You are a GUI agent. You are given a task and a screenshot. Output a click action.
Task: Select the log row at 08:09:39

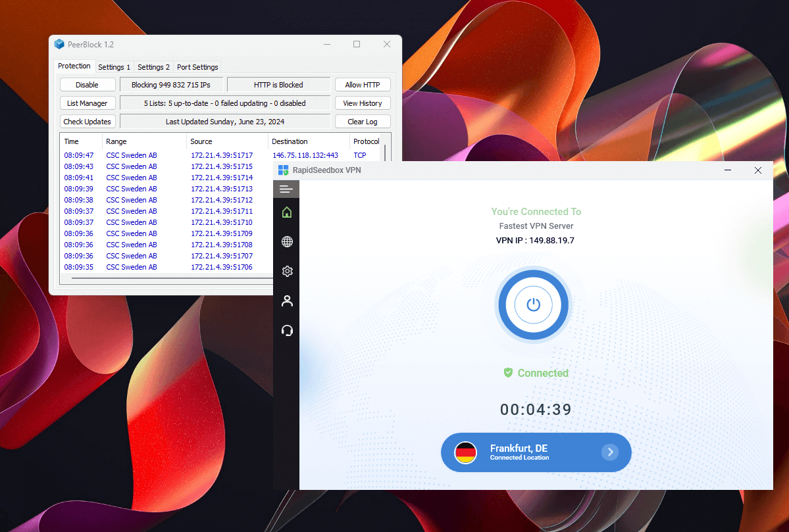[x=166, y=189]
